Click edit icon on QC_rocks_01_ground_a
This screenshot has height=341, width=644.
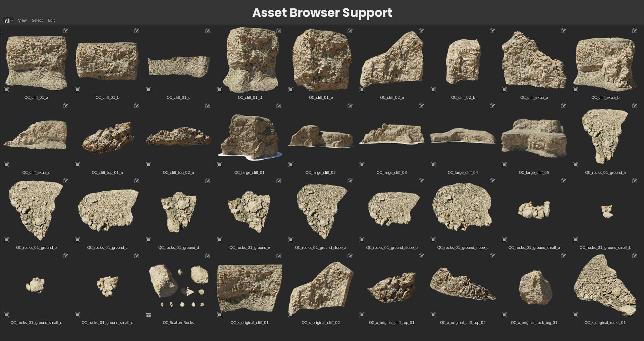634,106
